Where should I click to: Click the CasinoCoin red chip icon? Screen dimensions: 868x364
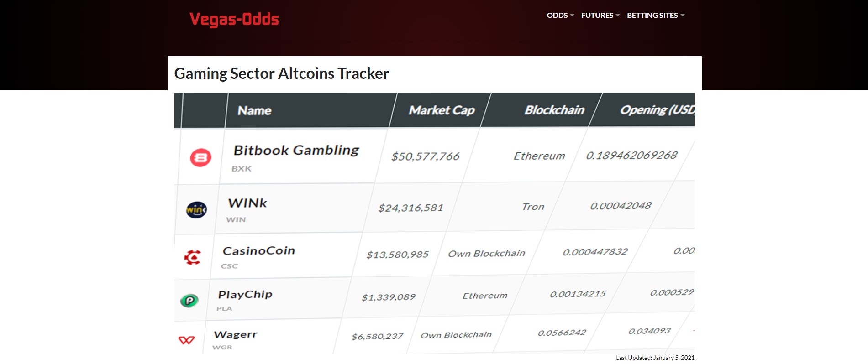(x=192, y=257)
